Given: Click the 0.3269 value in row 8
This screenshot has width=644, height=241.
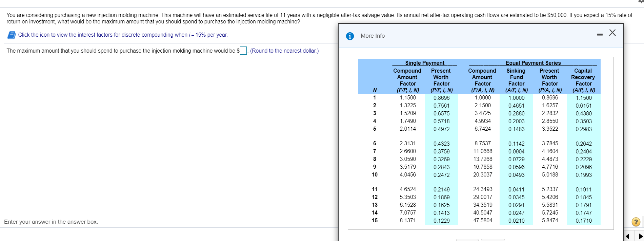Looking at the screenshot, I should click(442, 160).
